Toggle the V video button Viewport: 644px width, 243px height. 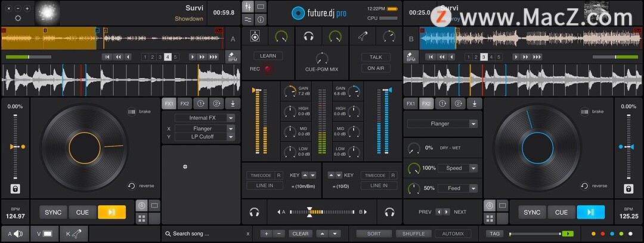[x=44, y=233]
